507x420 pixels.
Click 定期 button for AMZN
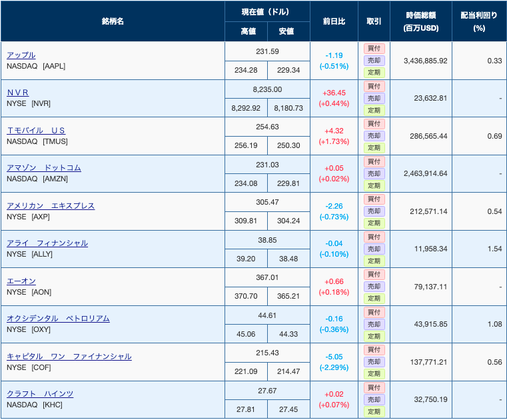[x=374, y=186]
